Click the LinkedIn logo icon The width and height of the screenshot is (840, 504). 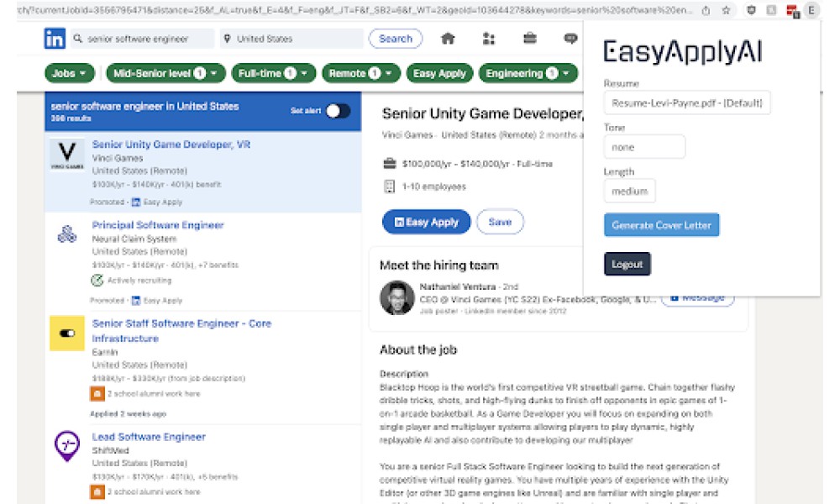pyautogui.click(x=54, y=39)
